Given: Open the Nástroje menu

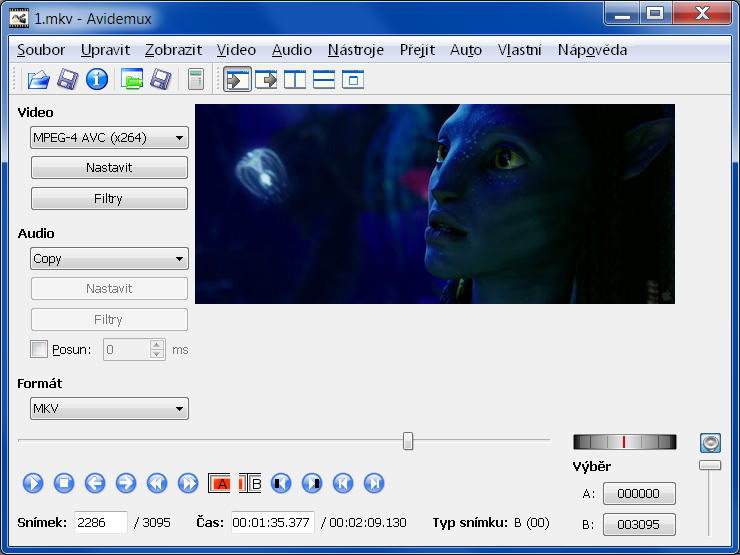Looking at the screenshot, I should pos(356,50).
